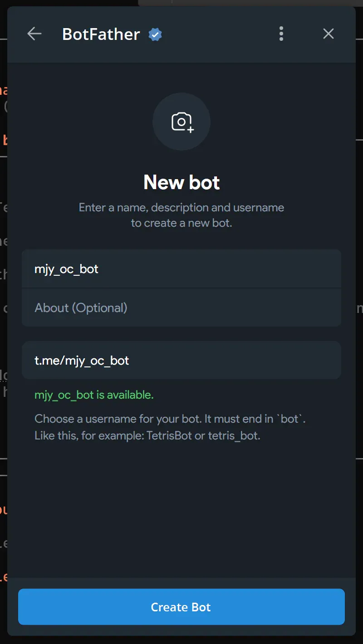Click the 'Choose a username for your bot' hint
363x644 pixels.
pyautogui.click(x=170, y=419)
